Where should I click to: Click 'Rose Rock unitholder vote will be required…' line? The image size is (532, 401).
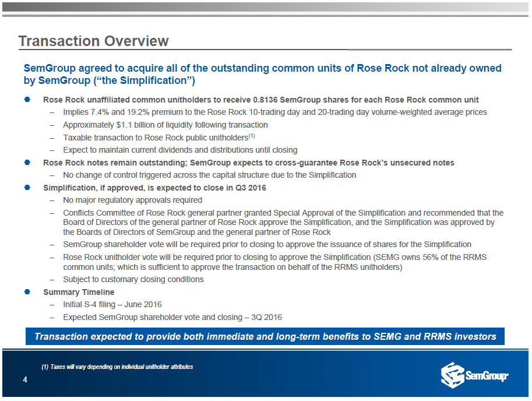(275, 262)
